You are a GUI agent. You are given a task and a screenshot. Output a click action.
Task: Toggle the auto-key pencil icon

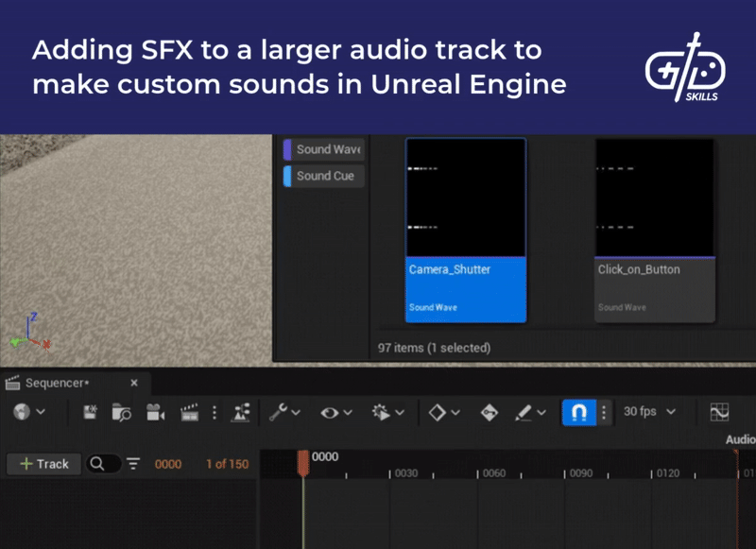click(523, 412)
